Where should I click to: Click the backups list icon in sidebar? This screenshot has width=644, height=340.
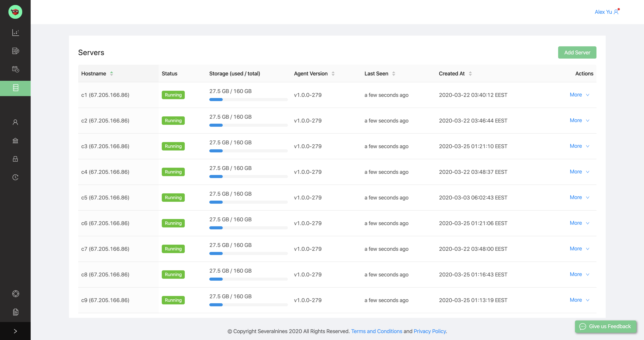(x=16, y=51)
